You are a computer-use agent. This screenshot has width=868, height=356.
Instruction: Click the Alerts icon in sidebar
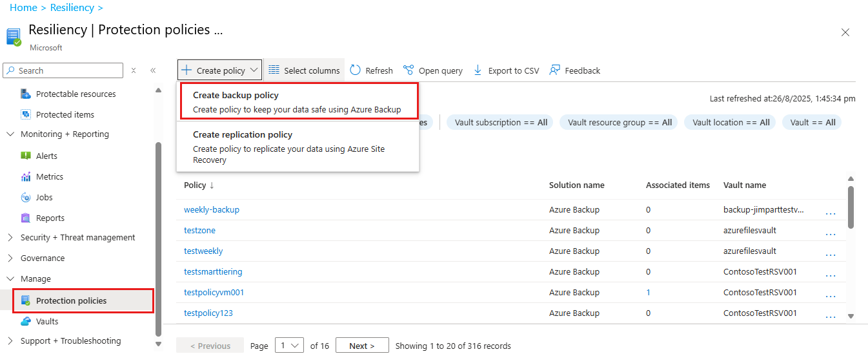pyautogui.click(x=26, y=156)
